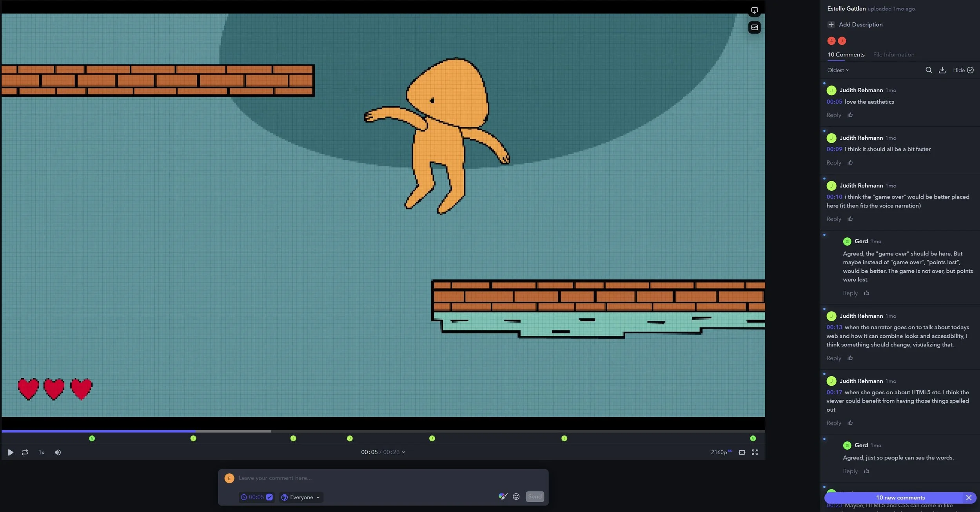Jump to the 00:13 comment timestamp
Screen dimensions: 980x512
(x=834, y=327)
